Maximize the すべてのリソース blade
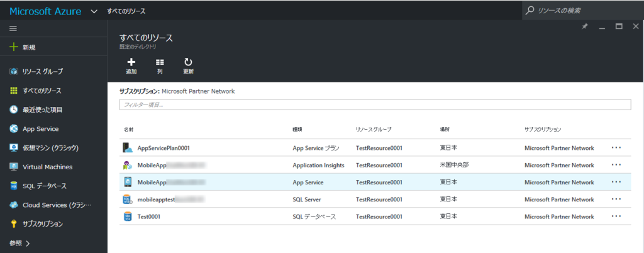Image resolution: width=644 pixels, height=253 pixels. [x=619, y=26]
